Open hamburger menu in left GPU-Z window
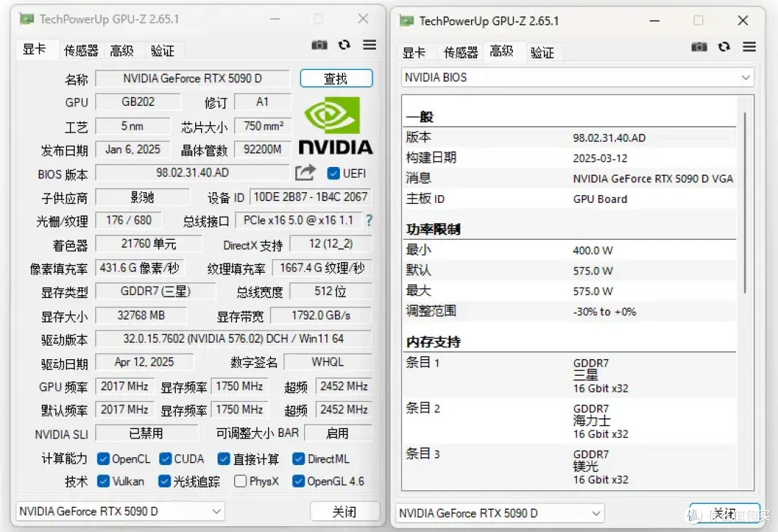The height and width of the screenshot is (532, 778). (x=369, y=45)
